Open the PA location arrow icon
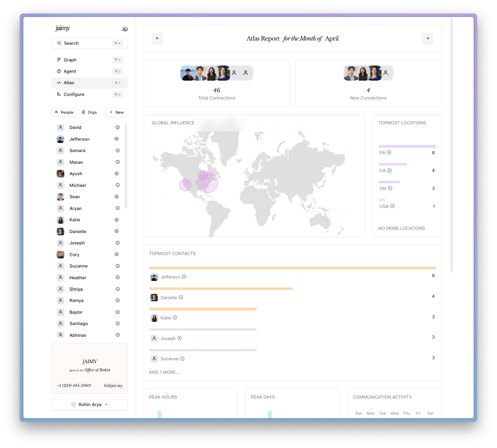The width and height of the screenshot is (497, 448). [x=389, y=152]
